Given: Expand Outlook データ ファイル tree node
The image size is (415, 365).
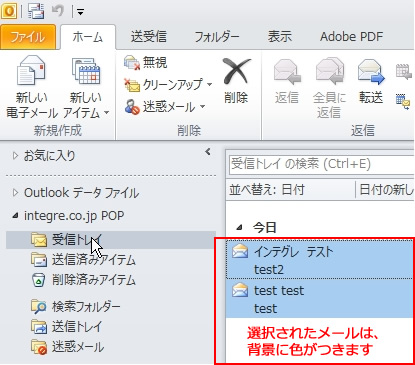Looking at the screenshot, I should click(x=15, y=193).
